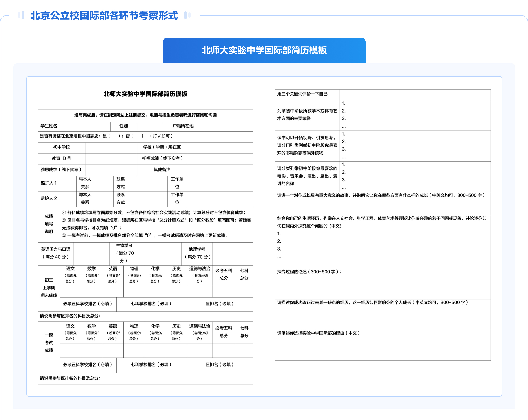The width and height of the screenshot is (528, 420).
Task: Click the 生物学考（满分 70 分）label
Action: point(124,253)
